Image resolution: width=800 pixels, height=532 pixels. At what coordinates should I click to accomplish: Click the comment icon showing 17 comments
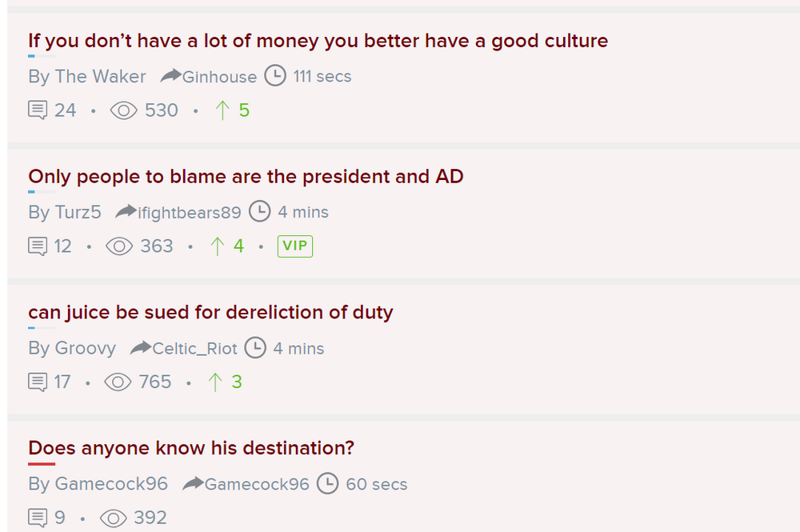(37, 382)
